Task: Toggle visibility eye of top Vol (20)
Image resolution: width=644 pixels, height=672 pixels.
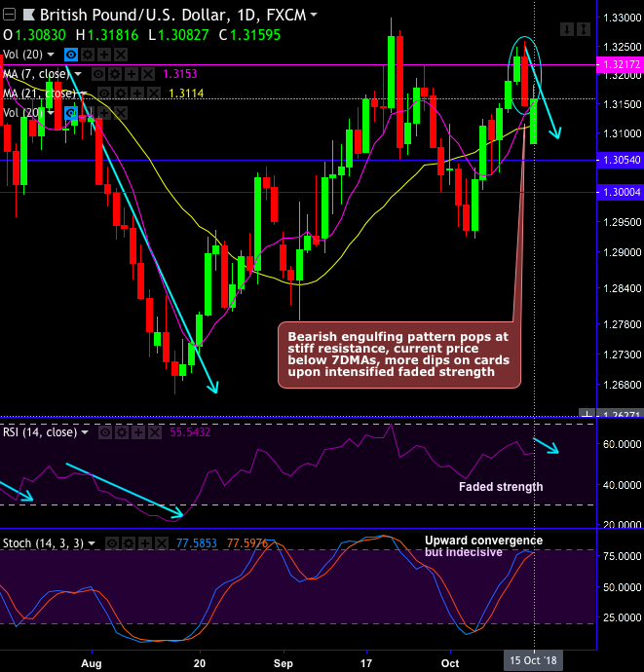Action: [71, 55]
